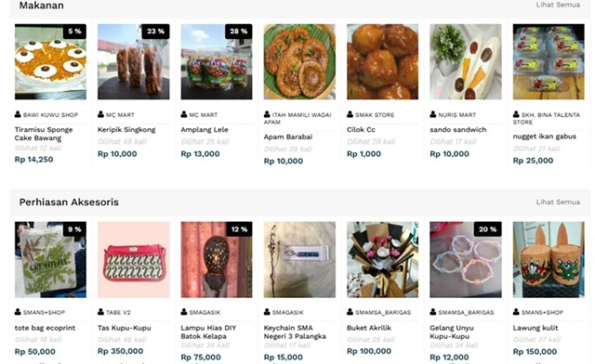Click the 20 % discount badge on Gelang Unyu
This screenshot has width=595, height=364.
[x=487, y=229]
